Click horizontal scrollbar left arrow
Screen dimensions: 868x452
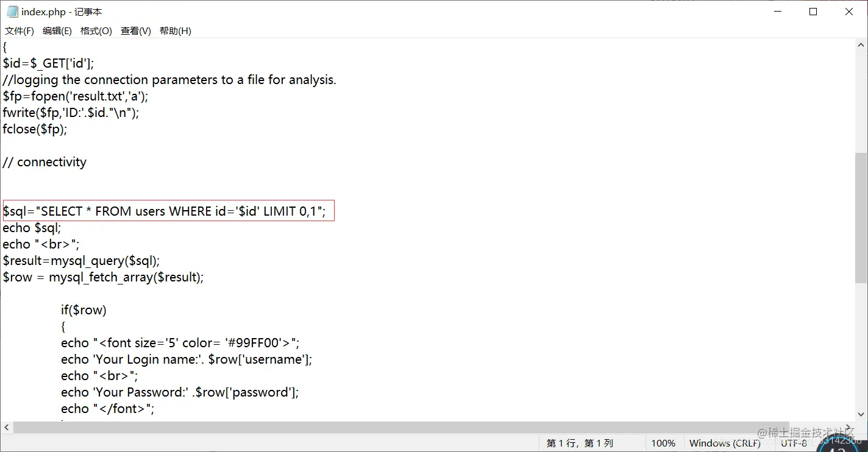[7, 428]
